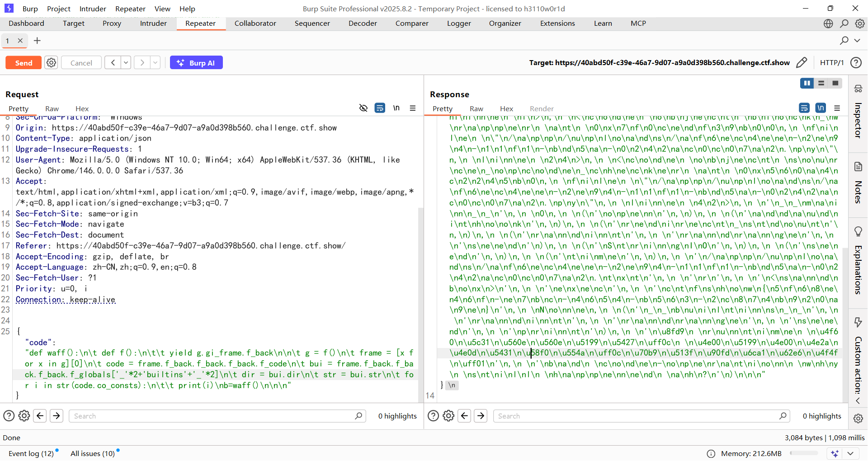Expand the history back dropdown arrow
This screenshot has height=461, width=868.
click(x=126, y=63)
